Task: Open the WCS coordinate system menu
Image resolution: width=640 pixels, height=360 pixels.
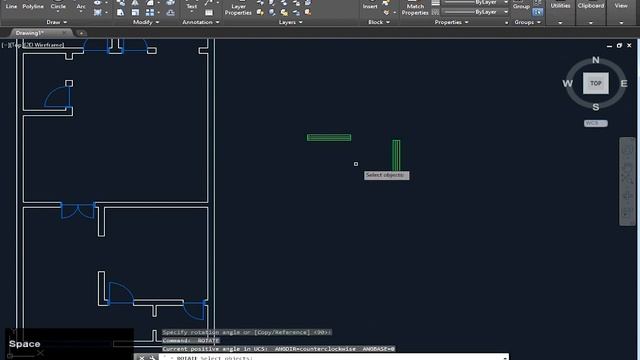Action: point(596,123)
